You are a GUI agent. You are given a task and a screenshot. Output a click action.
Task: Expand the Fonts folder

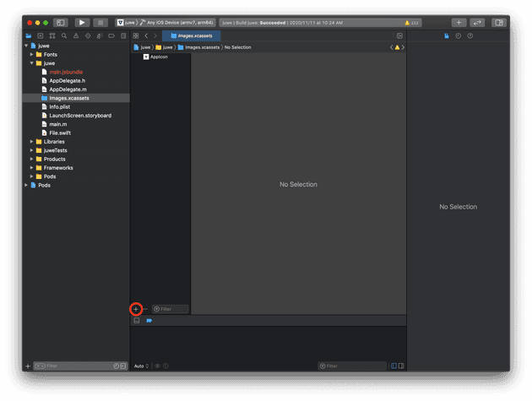click(31, 54)
